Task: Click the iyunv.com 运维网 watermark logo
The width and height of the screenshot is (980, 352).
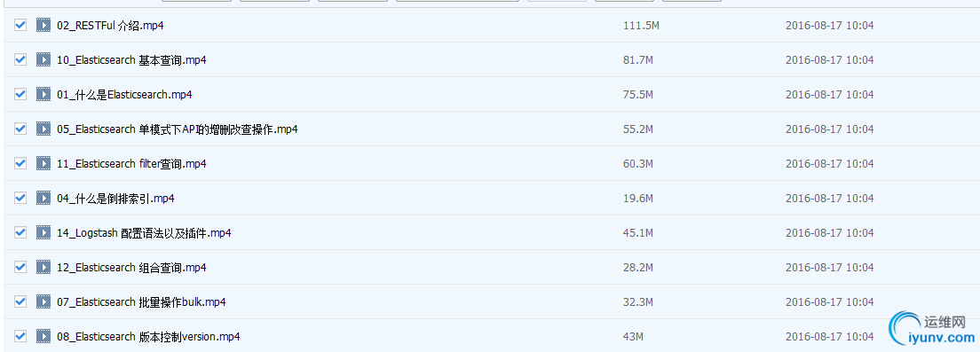Action: click(932, 329)
